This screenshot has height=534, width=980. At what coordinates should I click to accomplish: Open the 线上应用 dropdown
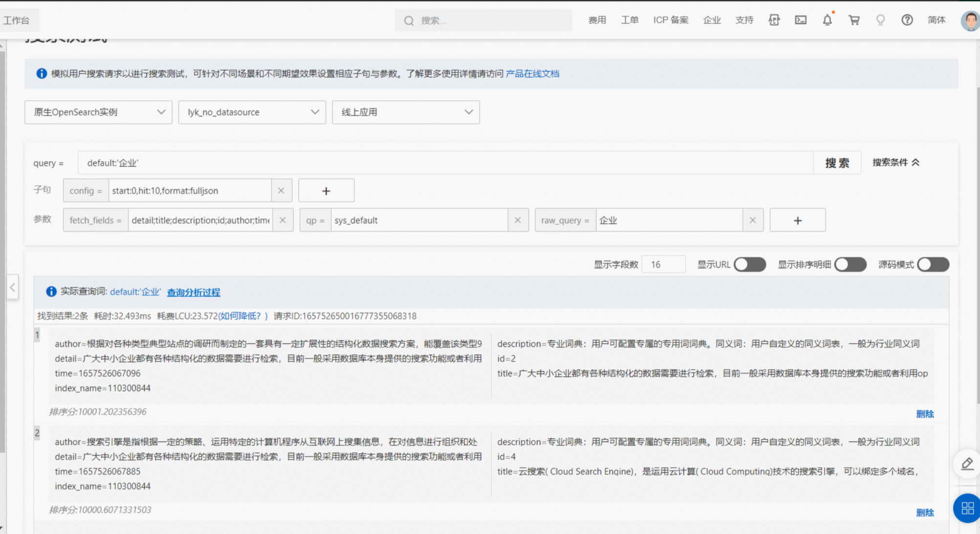tap(406, 112)
